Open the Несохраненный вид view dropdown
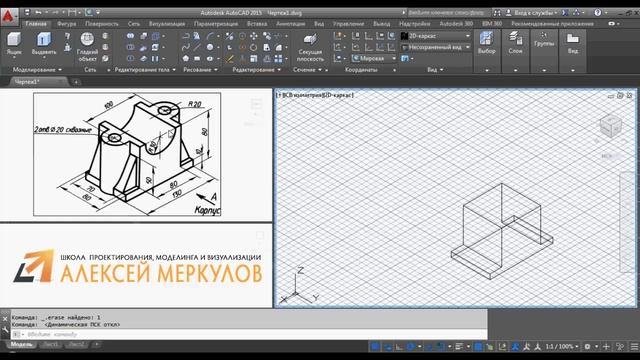Viewport: 640px width, 360px height. coord(436,47)
